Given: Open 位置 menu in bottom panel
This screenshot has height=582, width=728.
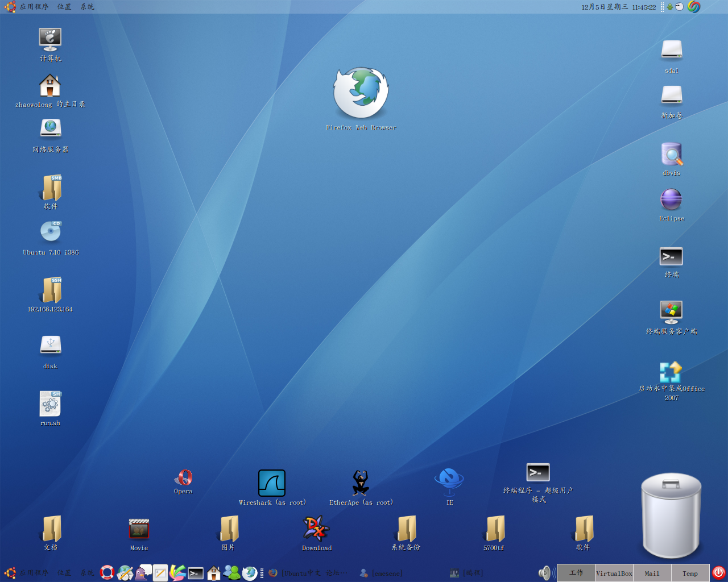Looking at the screenshot, I should (64, 573).
